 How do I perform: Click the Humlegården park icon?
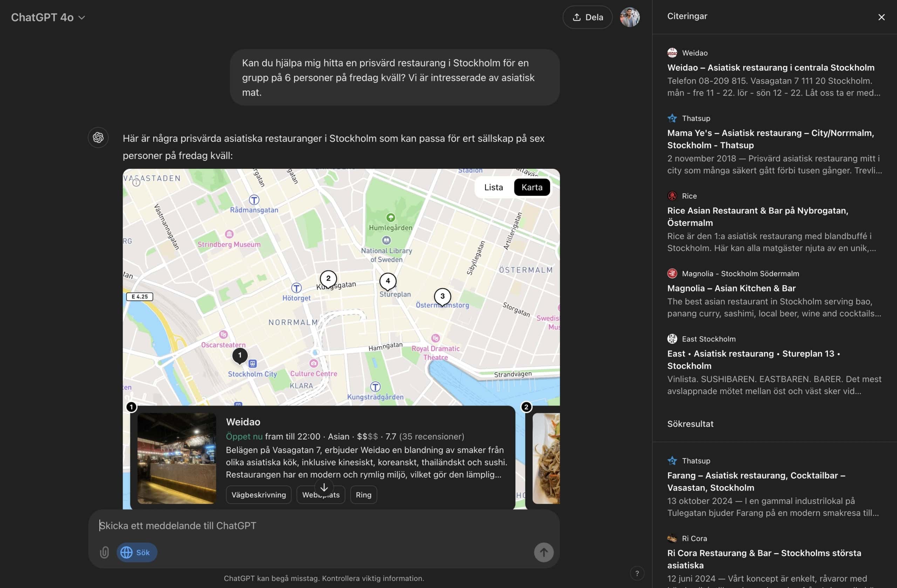point(390,217)
